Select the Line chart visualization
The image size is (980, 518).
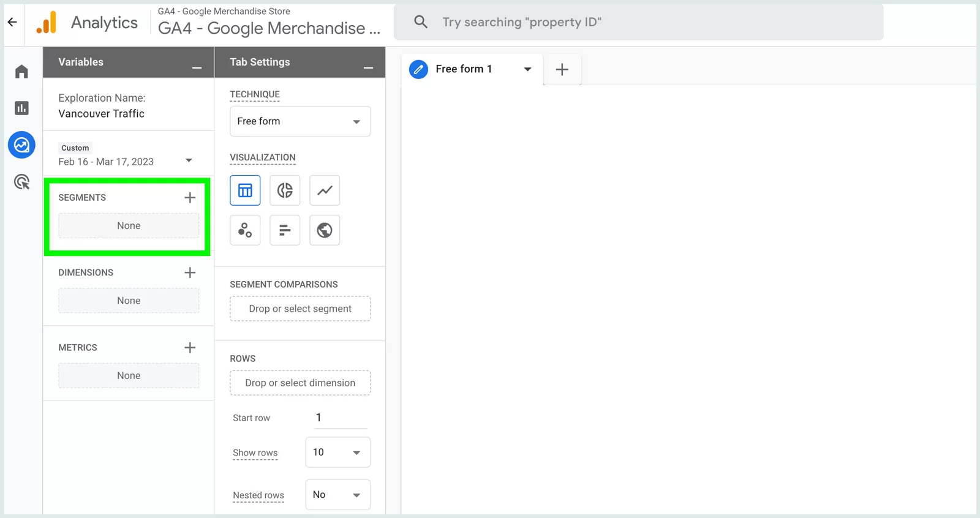[x=325, y=190]
